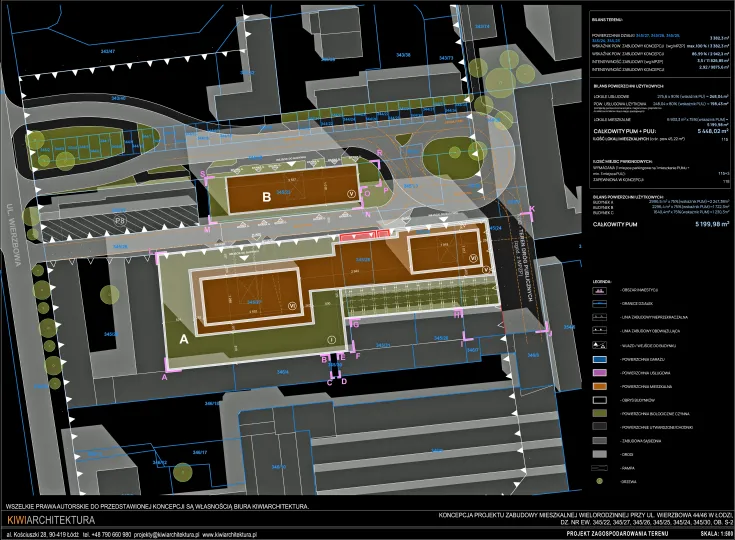This screenshot has height=540, width=735.
Task: Click the KIWIARCHITEKTURA logo in the footer
Action: (x=51, y=520)
